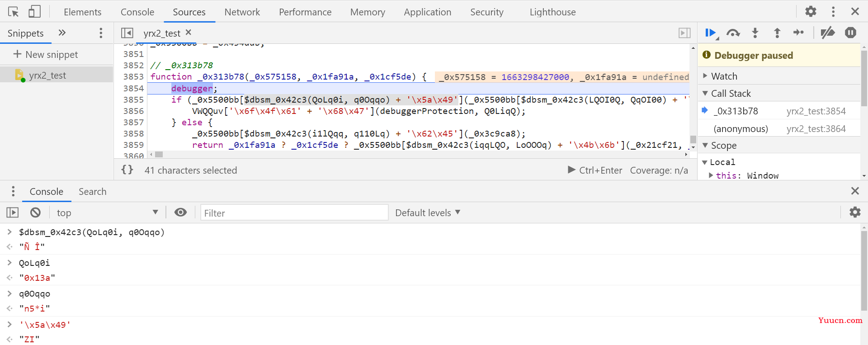Close the console drawer

click(x=854, y=191)
